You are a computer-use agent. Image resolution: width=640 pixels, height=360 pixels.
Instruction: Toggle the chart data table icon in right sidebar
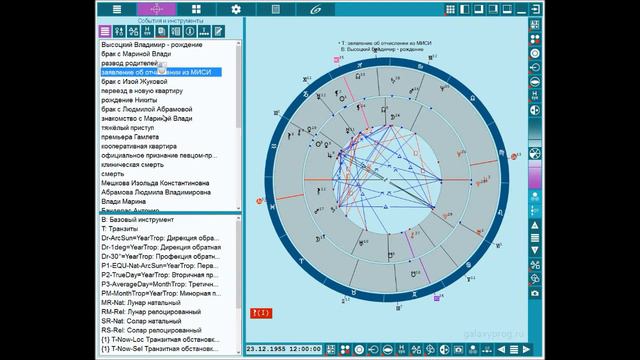tap(535, 24)
